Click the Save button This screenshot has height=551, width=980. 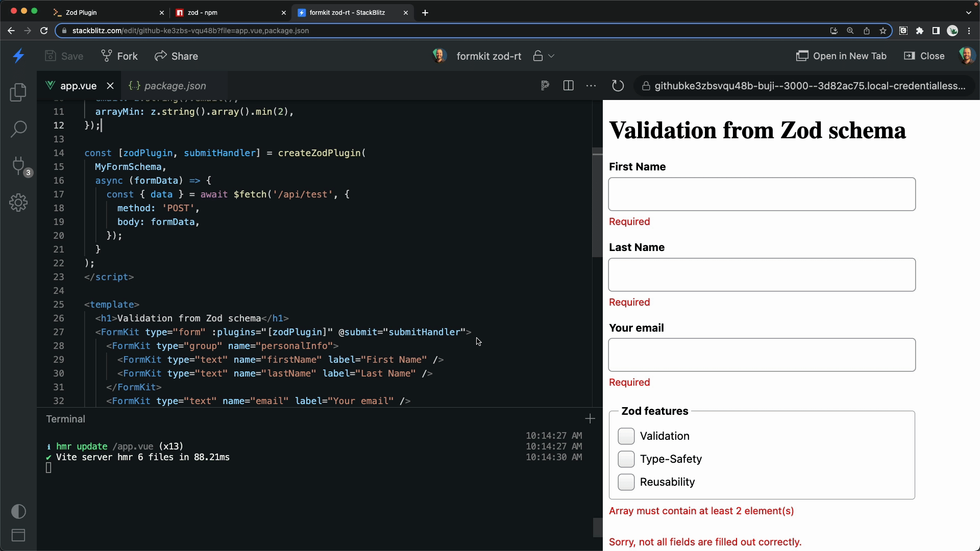tap(64, 56)
